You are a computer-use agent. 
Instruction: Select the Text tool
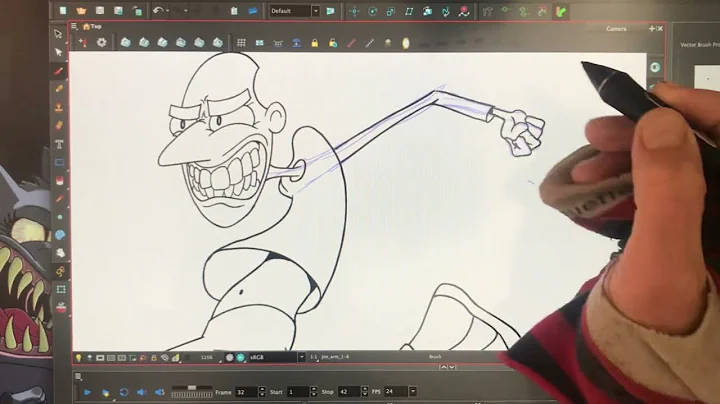(59, 144)
